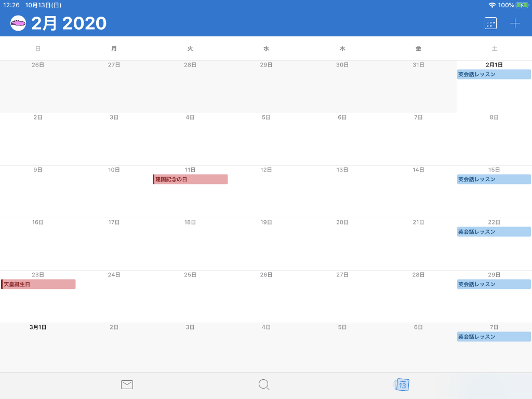Open 英会話レッスン event on February 1
Viewport: 532px width, 399px height.
pyautogui.click(x=494, y=74)
